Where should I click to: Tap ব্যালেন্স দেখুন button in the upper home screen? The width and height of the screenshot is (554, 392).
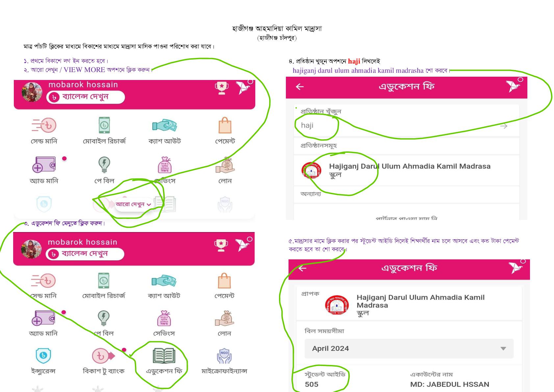[x=86, y=97]
